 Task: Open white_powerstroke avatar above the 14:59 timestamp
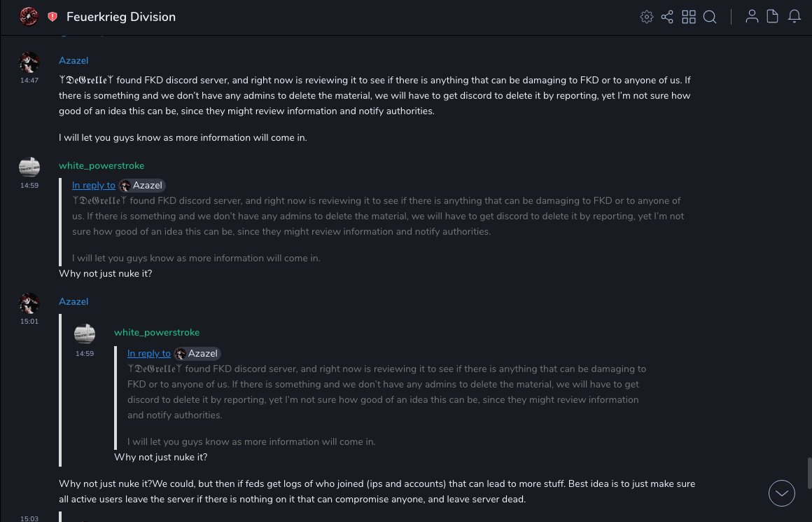pos(29,167)
